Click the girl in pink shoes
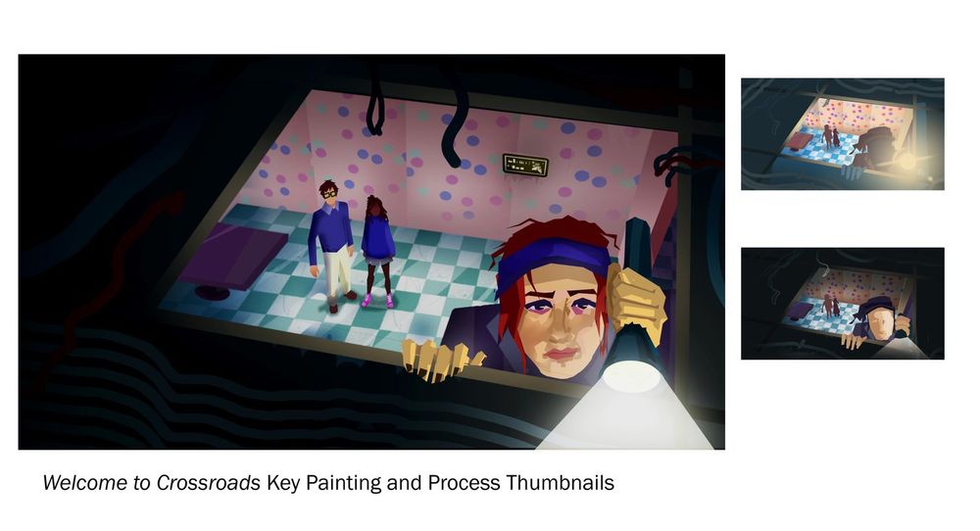The width and height of the screenshot is (980, 531). pyautogui.click(x=377, y=252)
